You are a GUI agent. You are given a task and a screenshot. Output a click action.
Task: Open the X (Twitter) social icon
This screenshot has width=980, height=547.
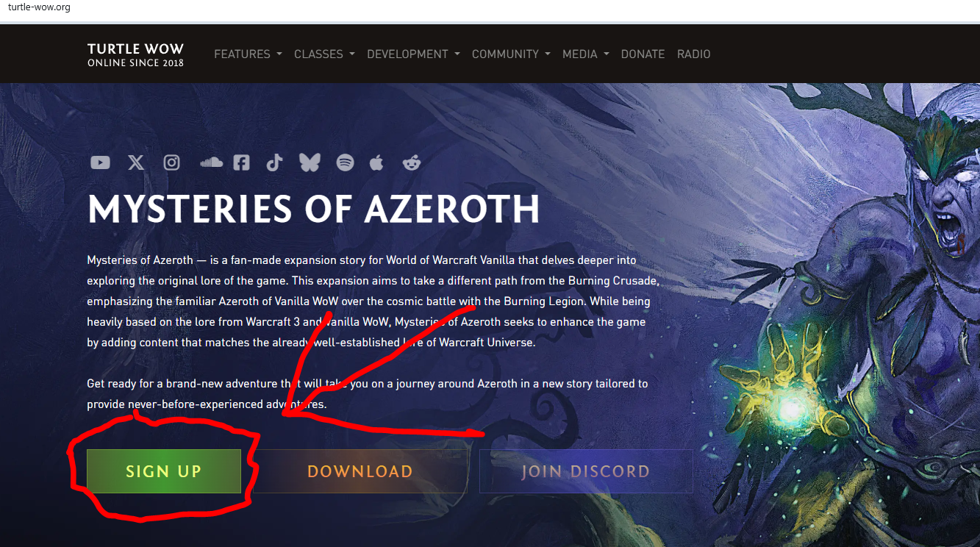pyautogui.click(x=136, y=162)
